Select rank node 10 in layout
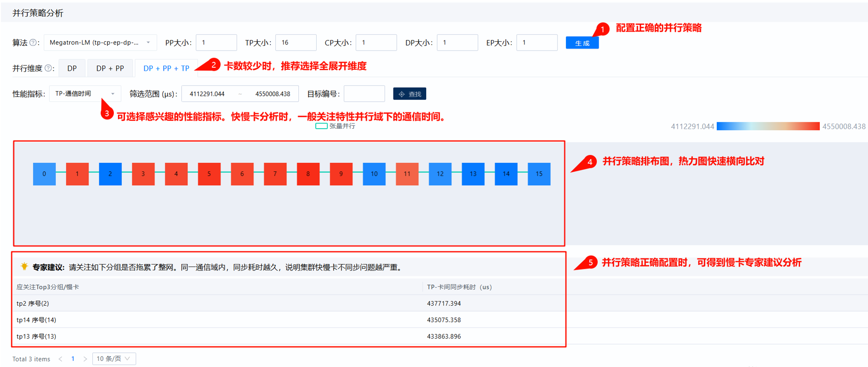The image size is (868, 367). (x=374, y=174)
